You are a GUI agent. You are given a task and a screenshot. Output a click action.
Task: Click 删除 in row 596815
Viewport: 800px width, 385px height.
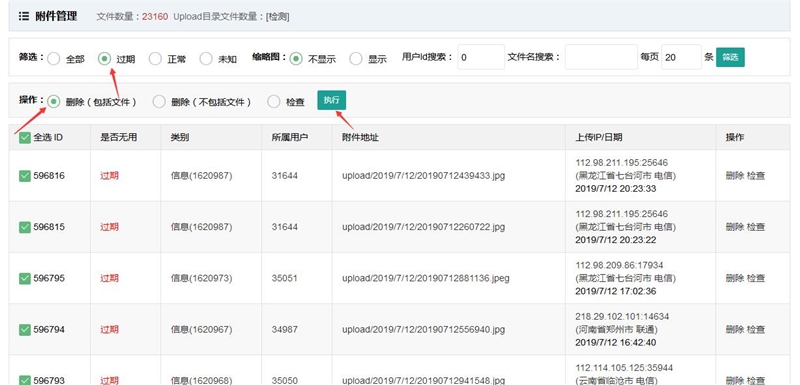[x=735, y=227]
